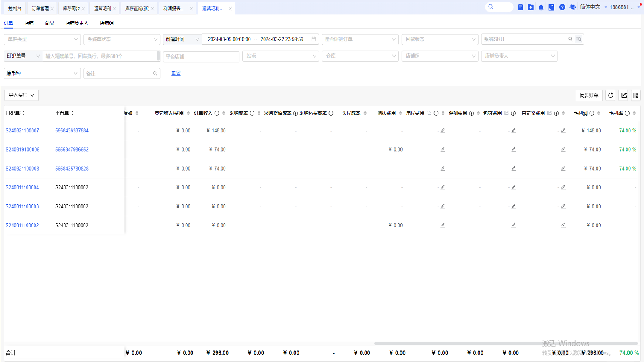Click the info icon next to 毛利率
This screenshot has height=362, width=644.
(x=627, y=113)
